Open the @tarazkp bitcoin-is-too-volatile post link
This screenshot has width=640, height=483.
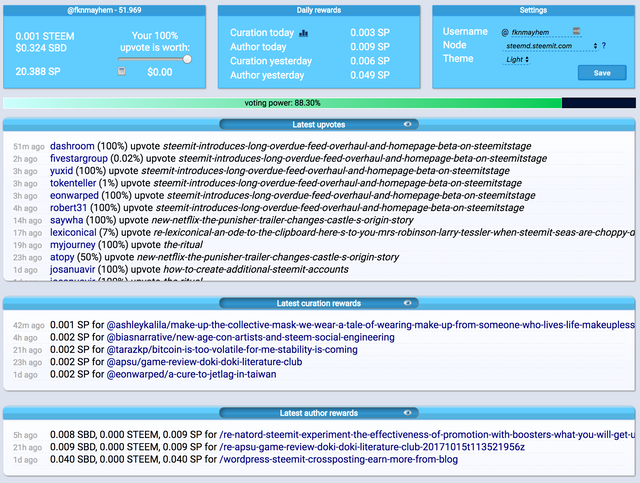(232, 349)
